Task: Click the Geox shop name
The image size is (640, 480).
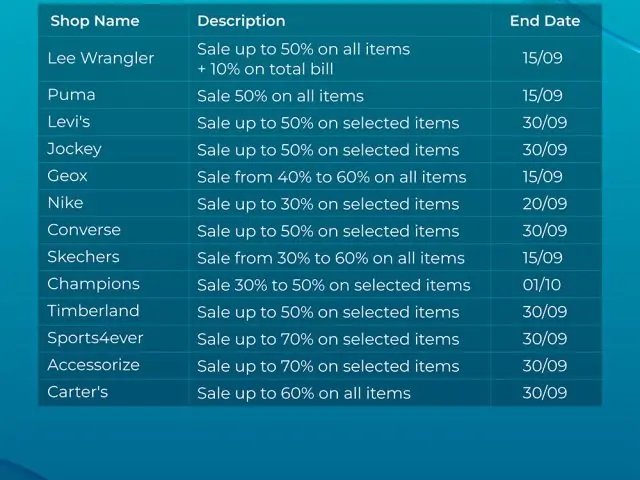Action: point(67,176)
